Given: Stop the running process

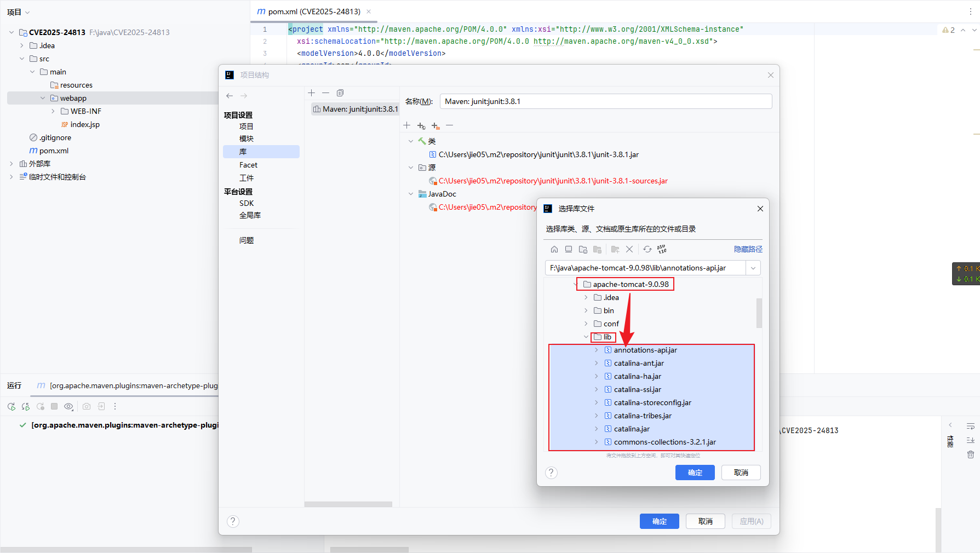Looking at the screenshot, I should click(54, 406).
